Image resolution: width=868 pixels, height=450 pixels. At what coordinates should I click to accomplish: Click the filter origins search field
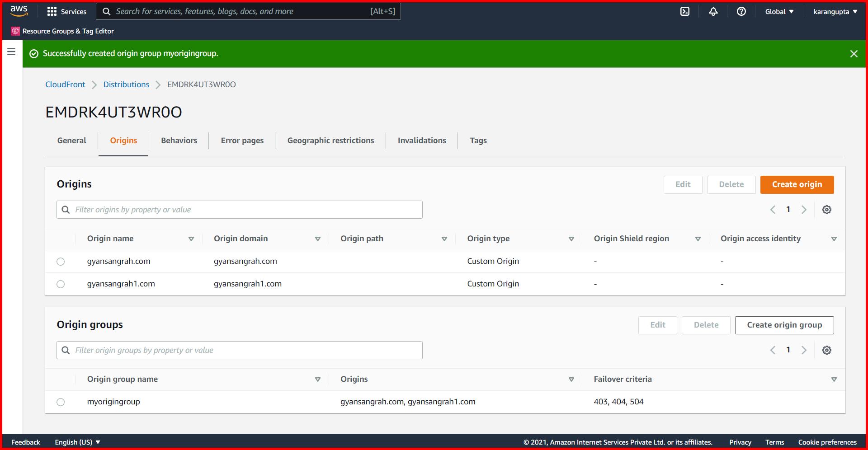pos(239,209)
